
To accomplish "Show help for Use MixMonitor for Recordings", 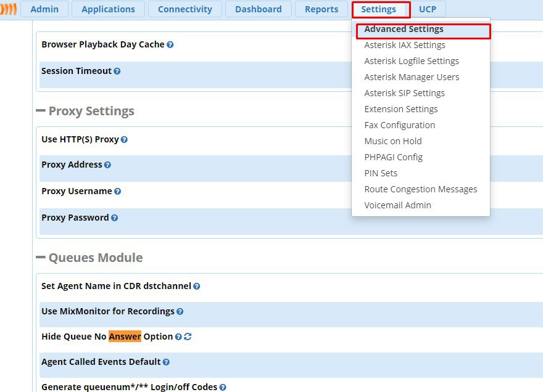I will coord(180,311).
